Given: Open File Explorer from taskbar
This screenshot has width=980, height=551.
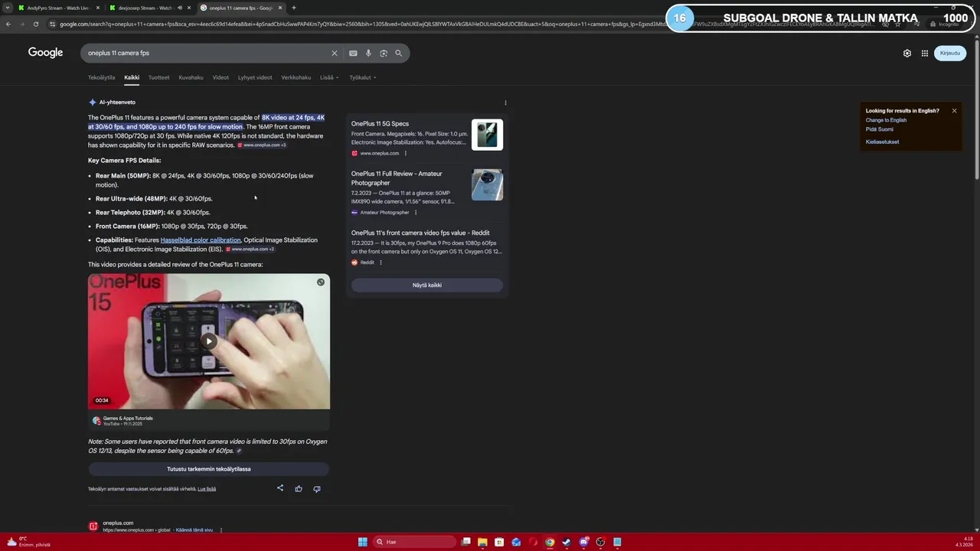Looking at the screenshot, I should point(482,542).
